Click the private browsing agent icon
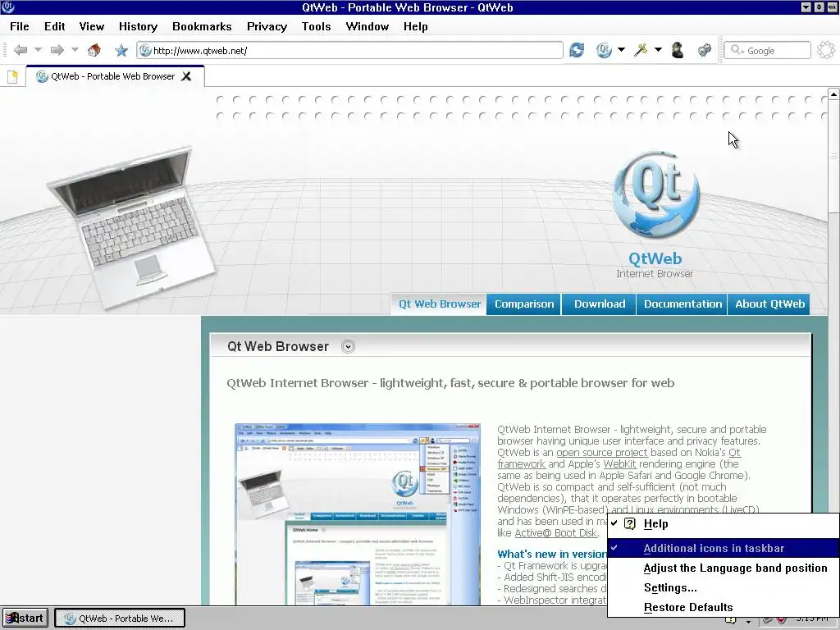Image resolution: width=840 pixels, height=630 pixels. pyautogui.click(x=678, y=50)
